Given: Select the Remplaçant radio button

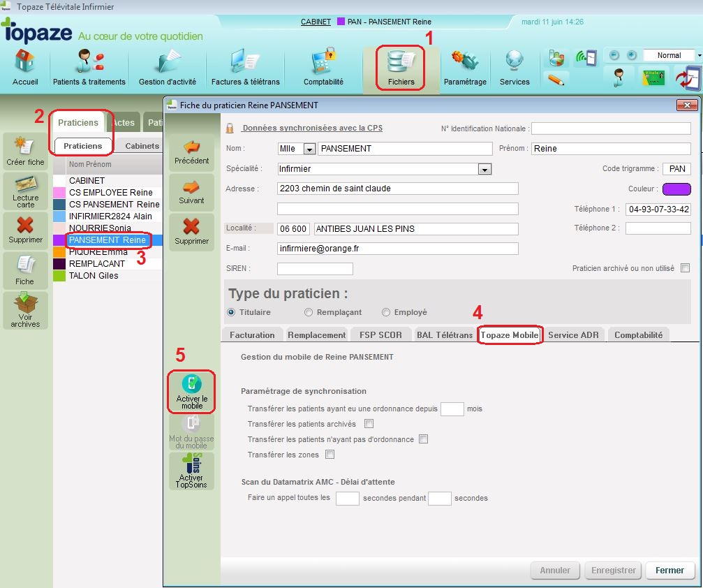Looking at the screenshot, I should point(309,312).
